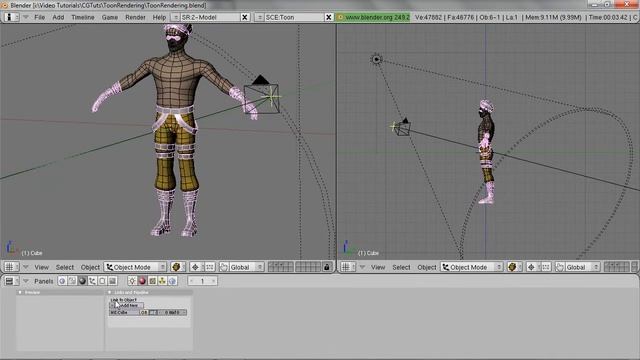Open the File menu
This screenshot has height=360, width=640.
40,17
